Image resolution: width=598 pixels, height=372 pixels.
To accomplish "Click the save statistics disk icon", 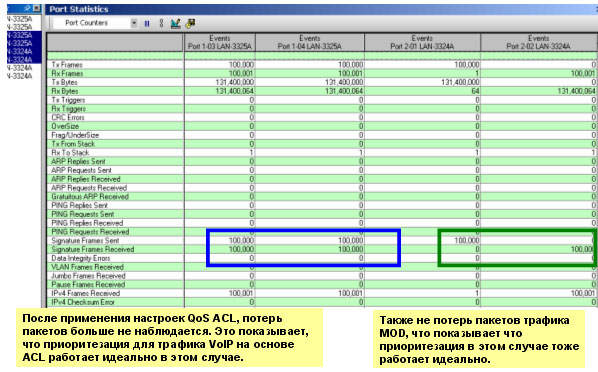I will (190, 24).
